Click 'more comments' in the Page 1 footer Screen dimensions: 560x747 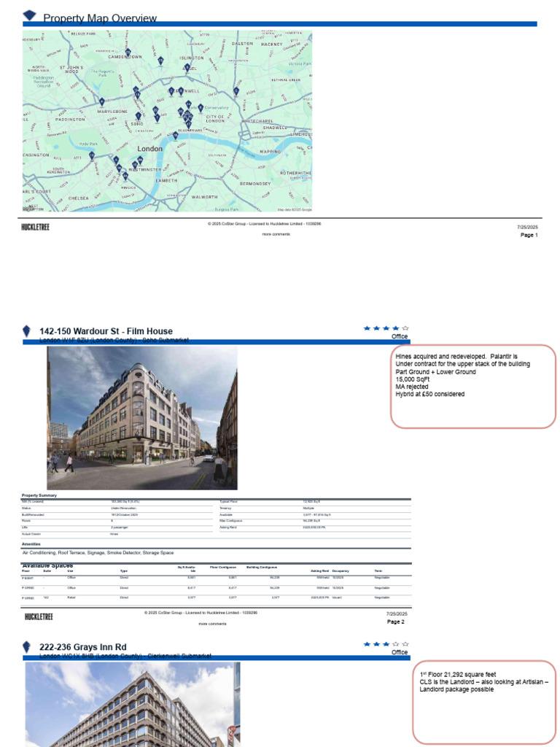click(276, 234)
